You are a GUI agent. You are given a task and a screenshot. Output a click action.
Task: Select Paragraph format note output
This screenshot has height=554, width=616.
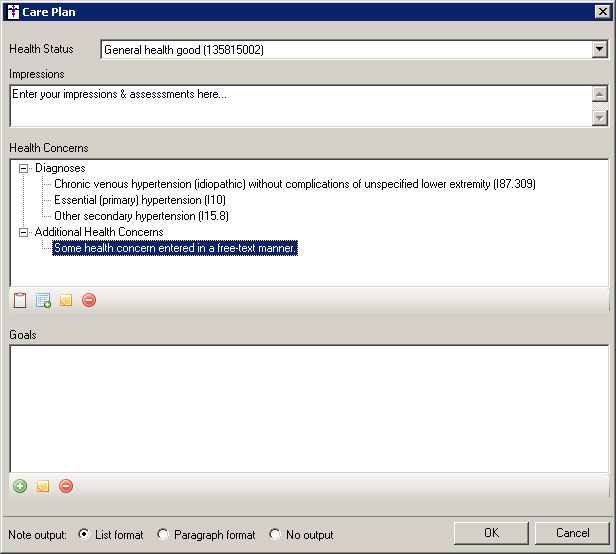(163, 535)
